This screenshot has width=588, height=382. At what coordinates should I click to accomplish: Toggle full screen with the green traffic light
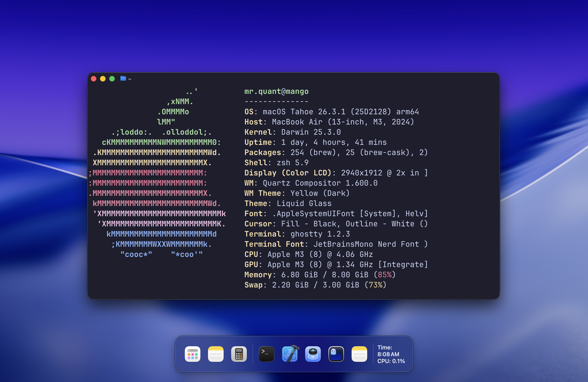point(112,79)
